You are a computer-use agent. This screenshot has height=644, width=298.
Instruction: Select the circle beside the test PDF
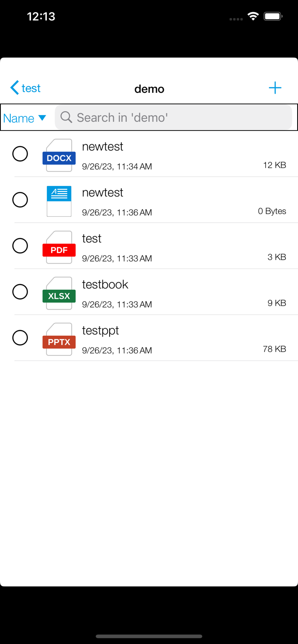[20, 246]
